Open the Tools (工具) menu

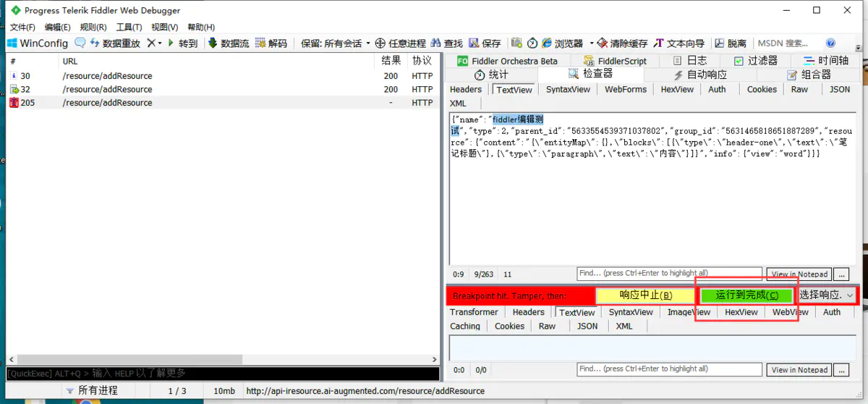[128, 28]
